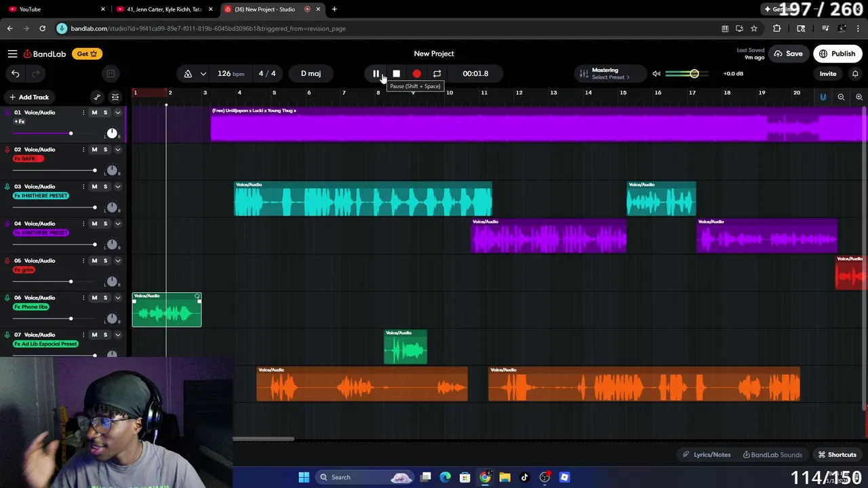Screen dimensions: 868x488
Task: Expand track 01 chevron
Action: coord(117,113)
